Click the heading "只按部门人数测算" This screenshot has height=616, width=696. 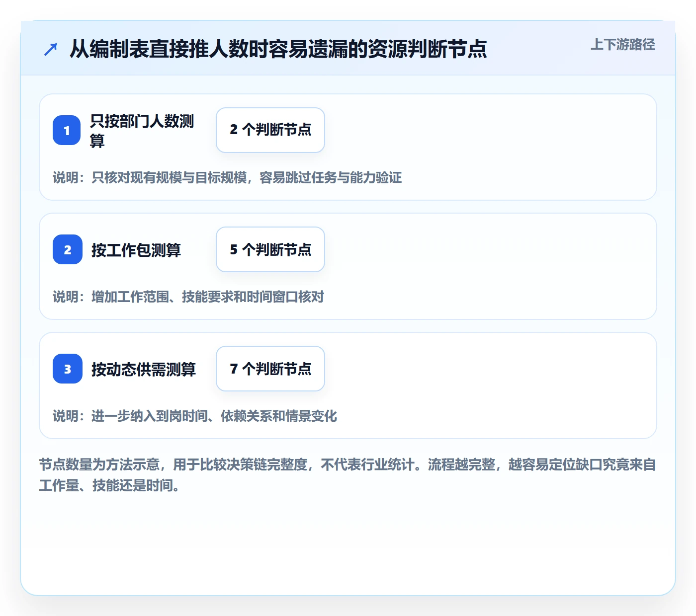coord(142,131)
